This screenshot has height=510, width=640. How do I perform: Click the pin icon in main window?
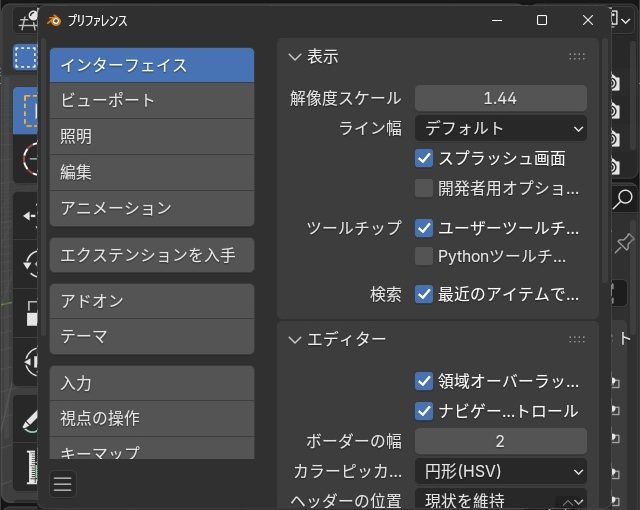point(624,244)
